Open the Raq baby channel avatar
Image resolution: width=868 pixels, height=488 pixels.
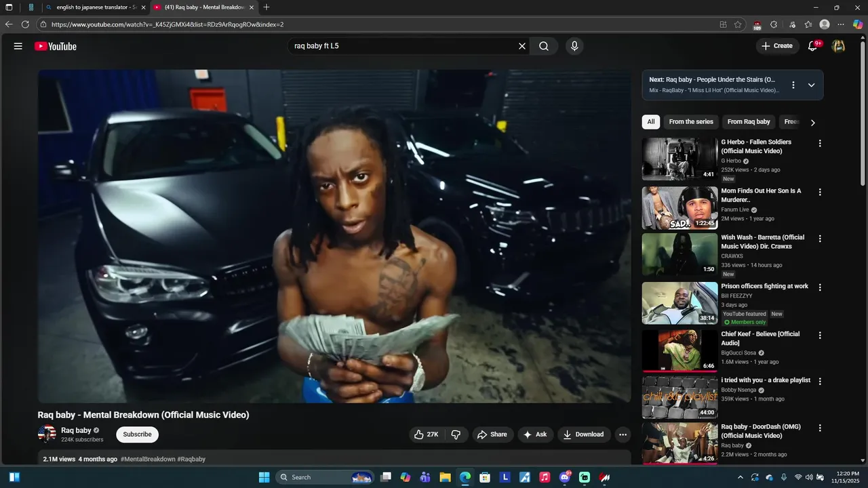coord(47,434)
